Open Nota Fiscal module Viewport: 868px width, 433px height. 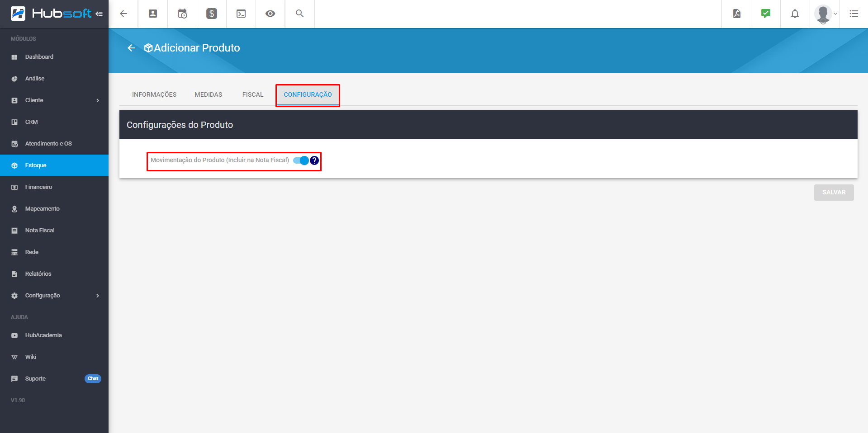tap(54, 231)
